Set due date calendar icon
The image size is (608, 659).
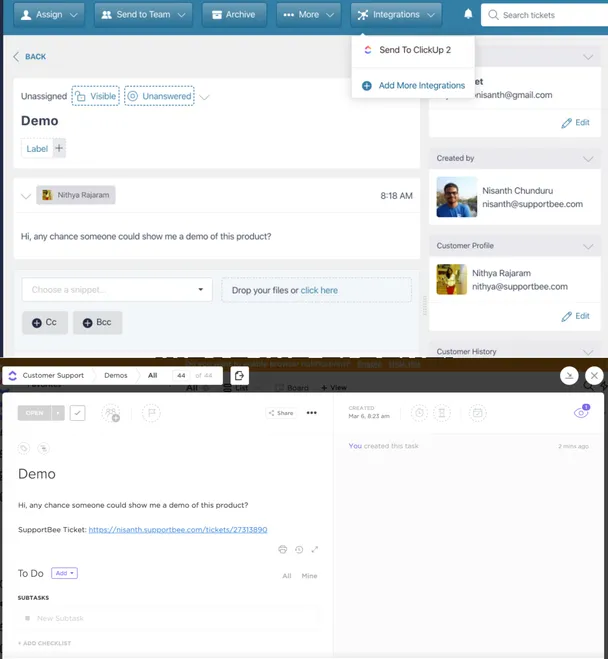[x=478, y=413]
